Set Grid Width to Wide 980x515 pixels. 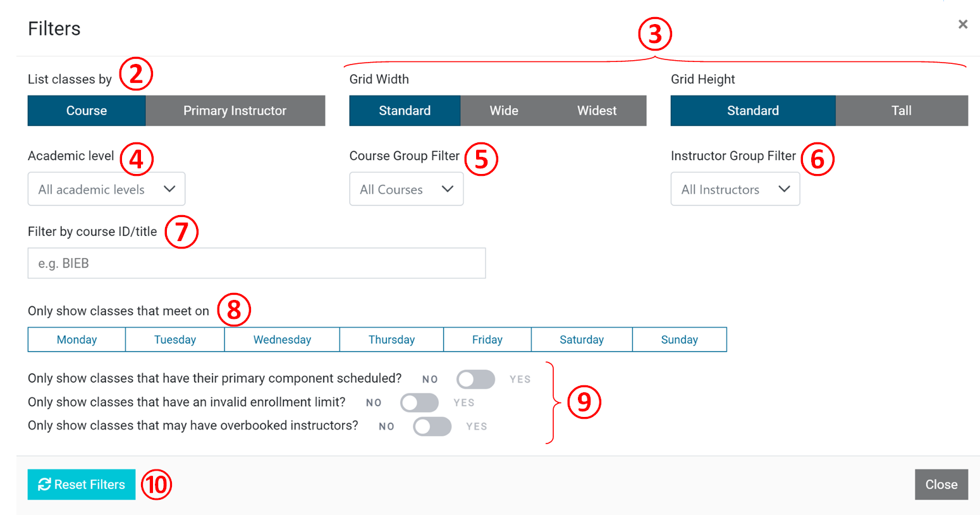click(504, 110)
